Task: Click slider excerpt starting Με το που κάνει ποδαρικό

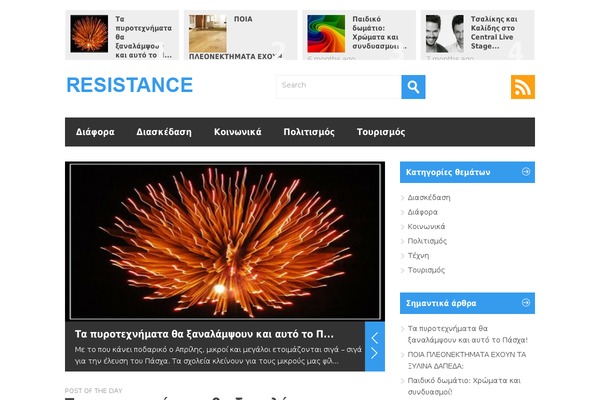Action: [x=218, y=355]
